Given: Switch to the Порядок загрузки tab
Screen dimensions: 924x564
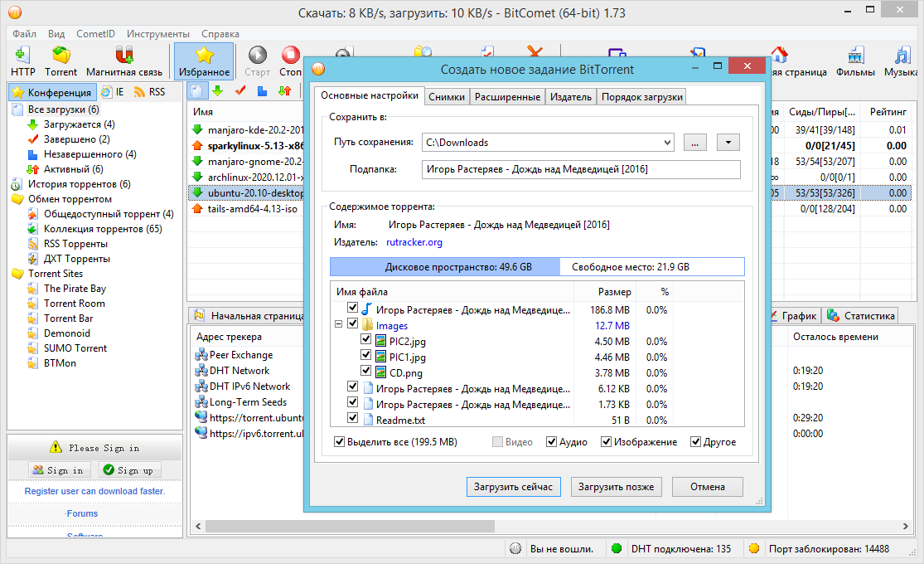Looking at the screenshot, I should [641, 97].
